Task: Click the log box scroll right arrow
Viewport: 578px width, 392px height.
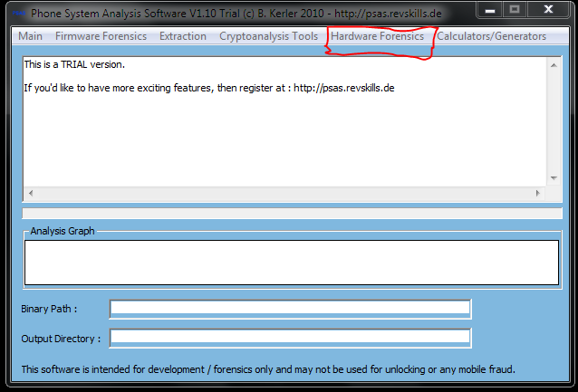Action: pyautogui.click(x=538, y=193)
